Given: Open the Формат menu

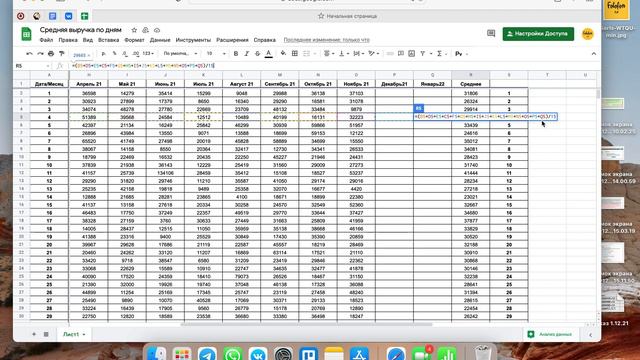Looking at the screenshot, I should coord(134,40).
